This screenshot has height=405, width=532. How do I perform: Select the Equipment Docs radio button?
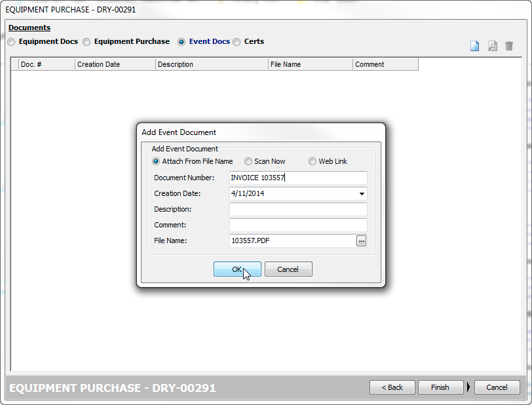12,42
